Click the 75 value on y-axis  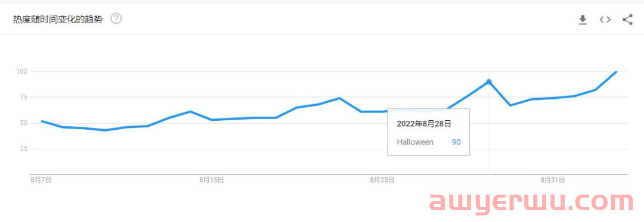(23, 98)
